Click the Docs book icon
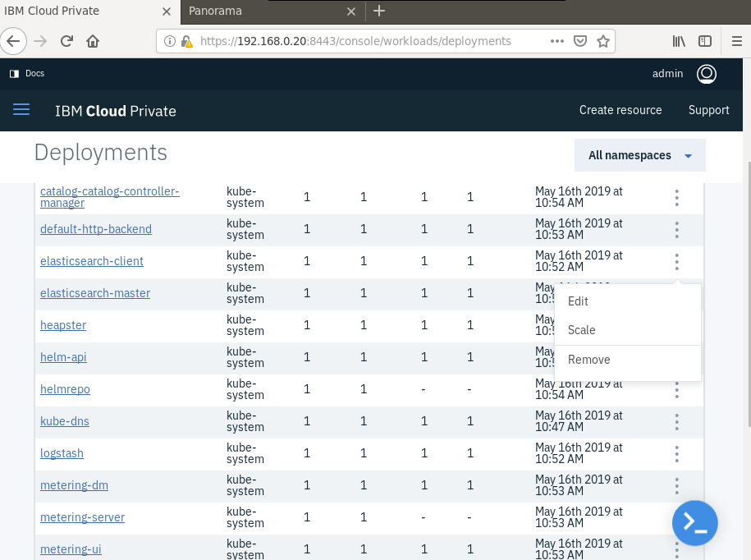This screenshot has height=560, width=751. point(15,73)
